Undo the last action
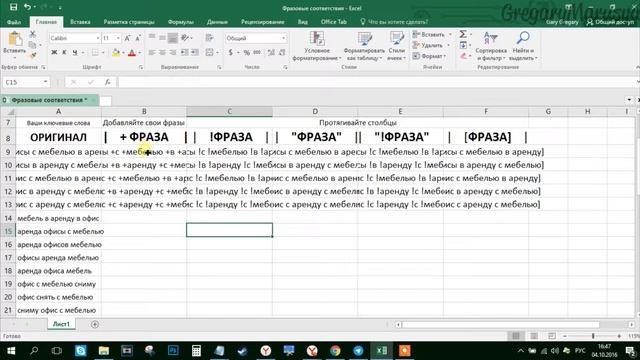This screenshot has height=360, width=640. coord(27,7)
